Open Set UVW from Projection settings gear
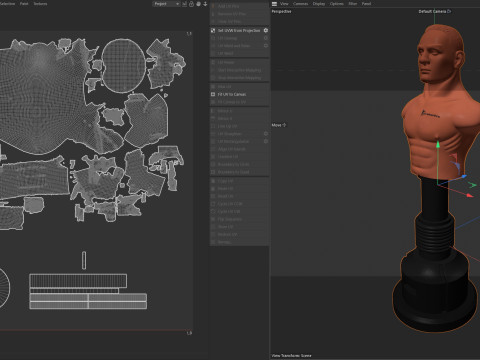Screen dimensions: 480x360 [266, 30]
